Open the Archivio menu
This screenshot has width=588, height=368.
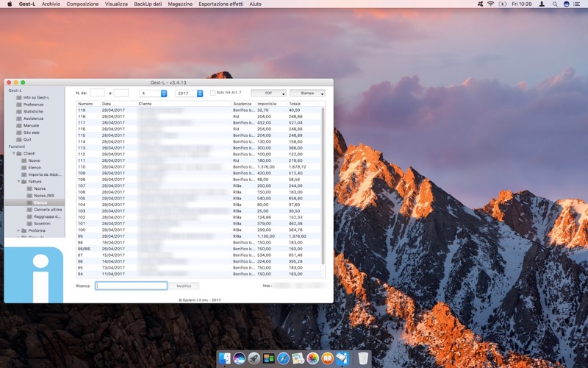point(51,4)
